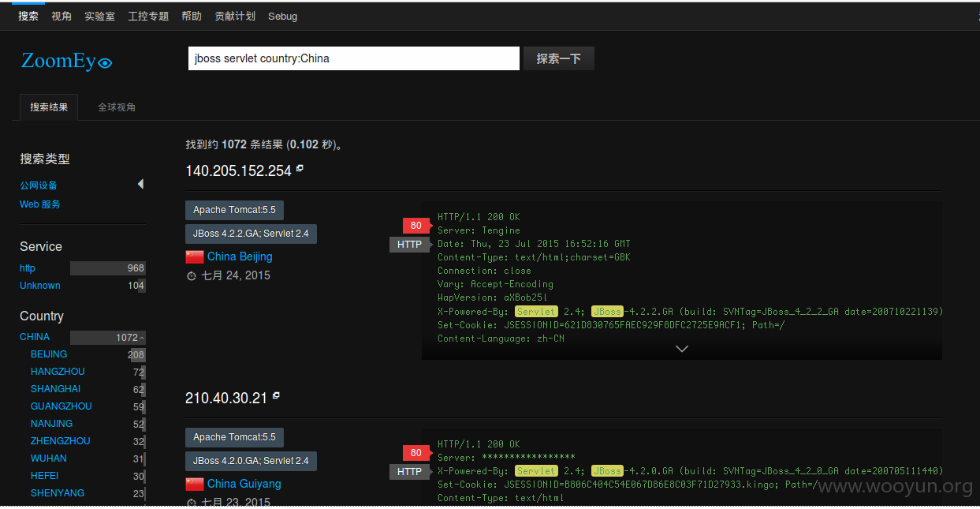Open the 工控专题 menu item
Screen dimensions: 980x509
(x=148, y=16)
